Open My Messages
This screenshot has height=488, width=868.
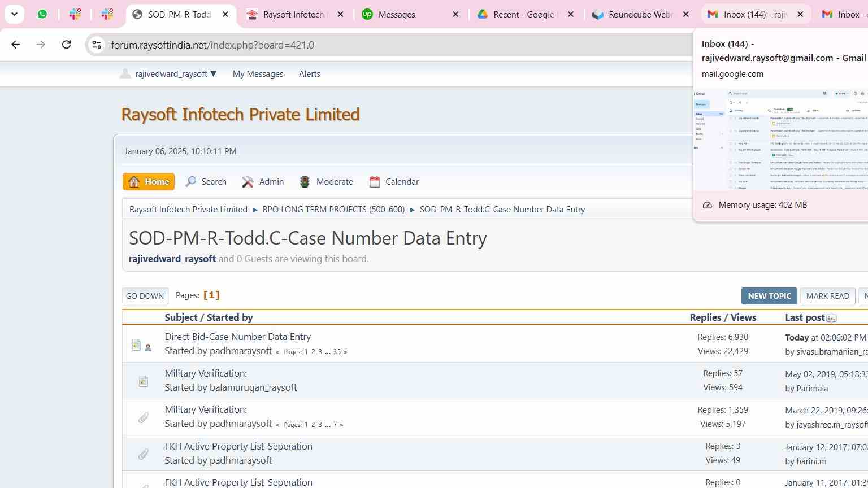pyautogui.click(x=258, y=74)
